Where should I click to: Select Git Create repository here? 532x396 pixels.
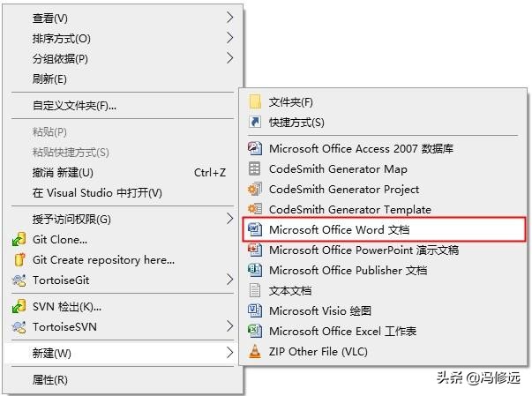[103, 259]
